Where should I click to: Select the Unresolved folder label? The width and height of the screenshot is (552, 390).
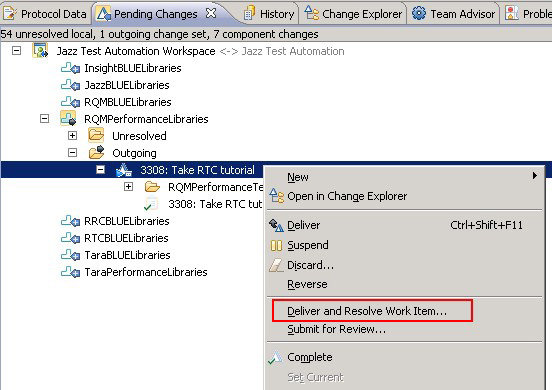coord(139,136)
